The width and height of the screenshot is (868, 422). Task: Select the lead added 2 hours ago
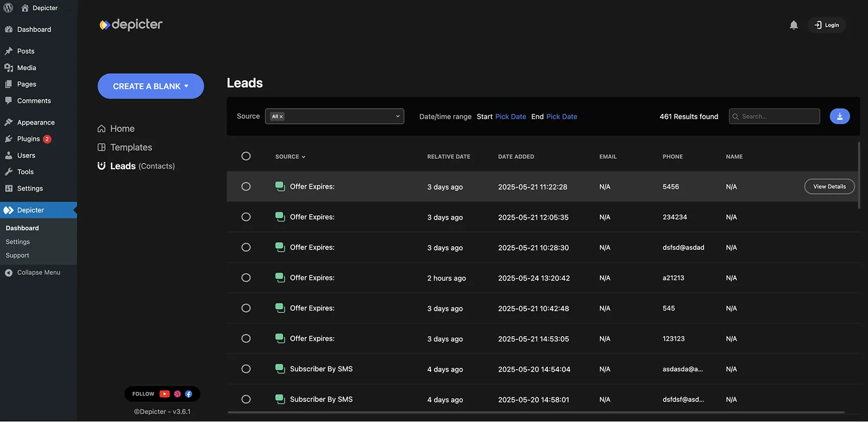[x=246, y=278]
